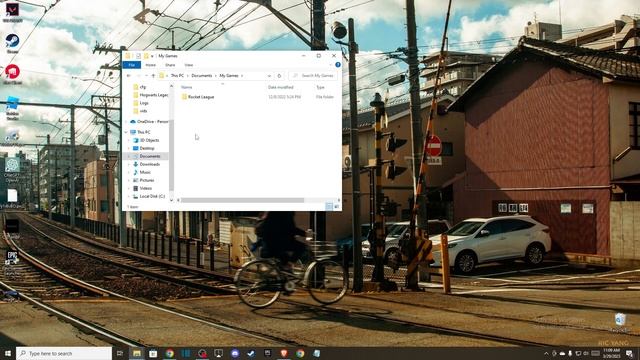Go back in File Explorer
Viewport: 640px width, 360px height.
coord(129,76)
